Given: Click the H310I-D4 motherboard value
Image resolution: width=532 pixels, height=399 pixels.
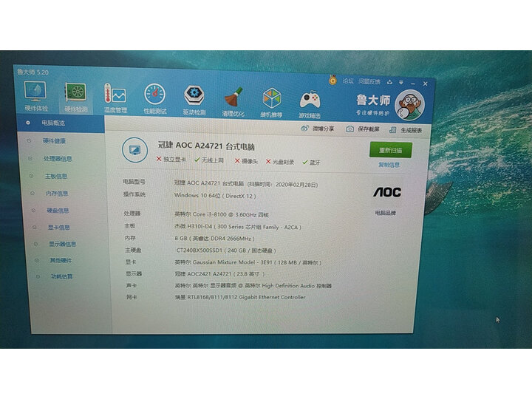Looking at the screenshot, I should (238, 227).
